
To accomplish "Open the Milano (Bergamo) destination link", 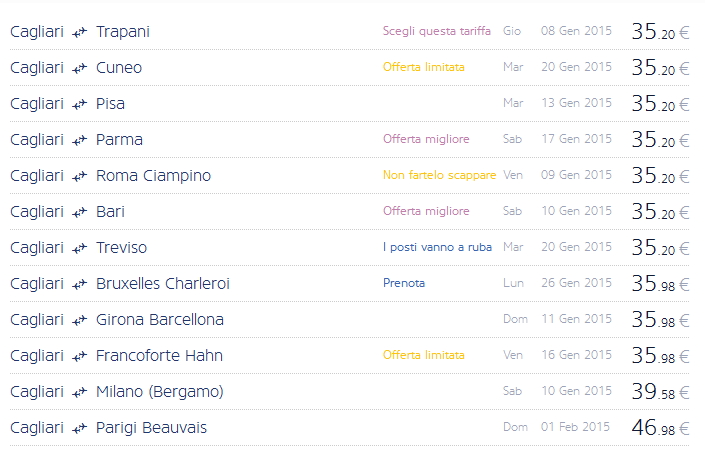I will (x=159, y=392).
